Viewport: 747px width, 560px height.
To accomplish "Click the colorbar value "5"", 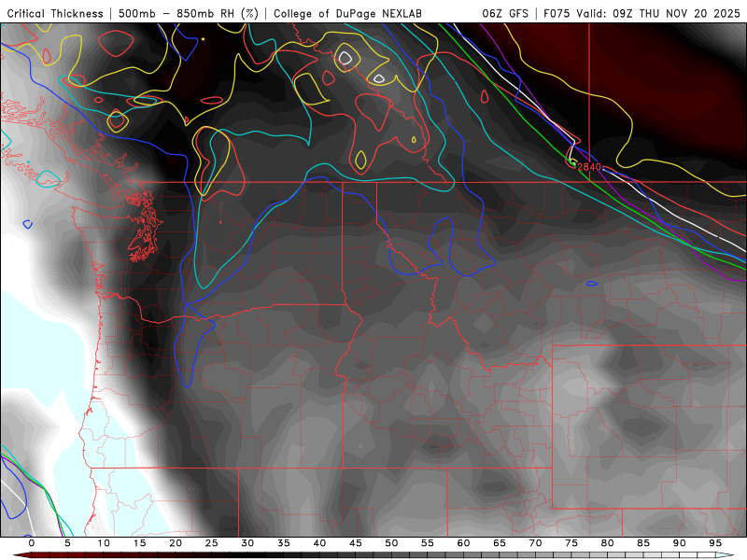I will [x=67, y=543].
